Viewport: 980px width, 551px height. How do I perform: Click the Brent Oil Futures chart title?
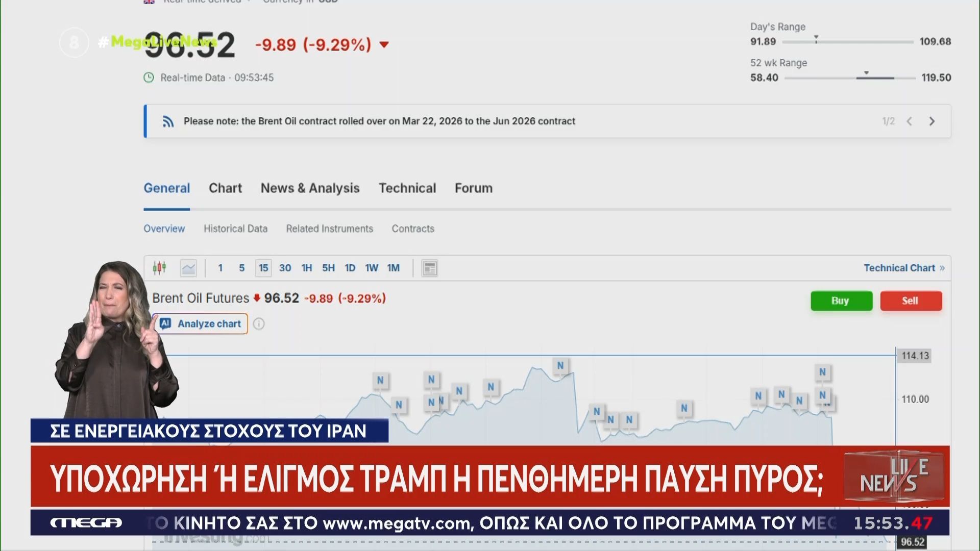(201, 298)
